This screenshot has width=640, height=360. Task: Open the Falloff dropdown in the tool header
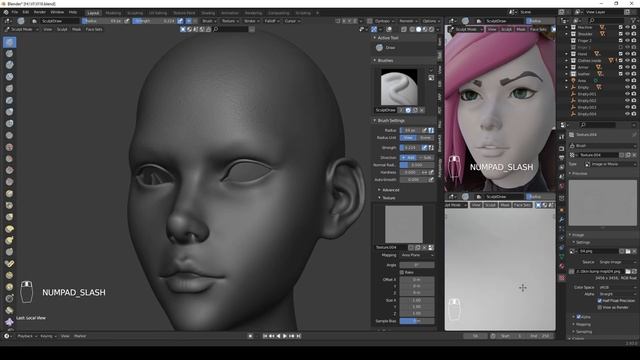coord(271,21)
